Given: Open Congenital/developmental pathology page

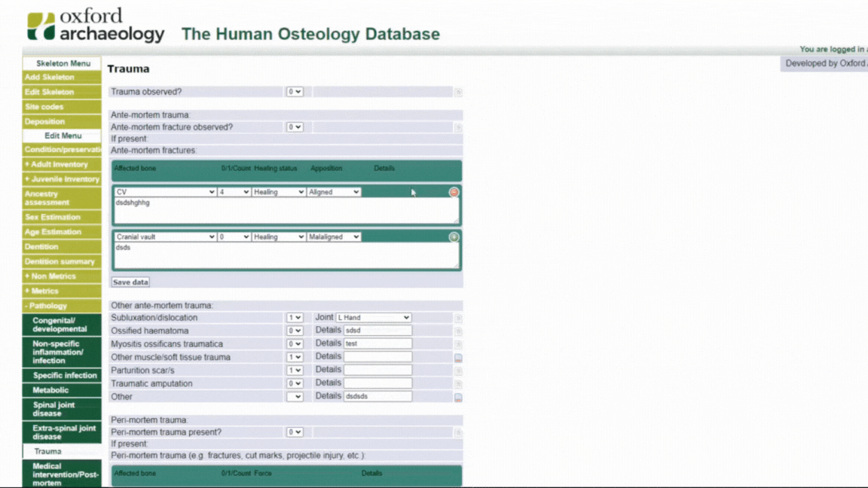Looking at the screenshot, I should pyautogui.click(x=62, y=325).
